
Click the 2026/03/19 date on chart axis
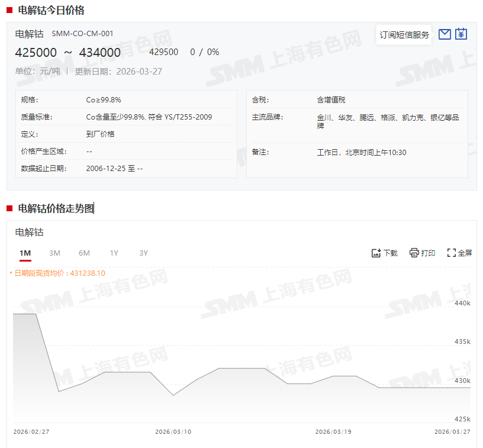(333, 432)
